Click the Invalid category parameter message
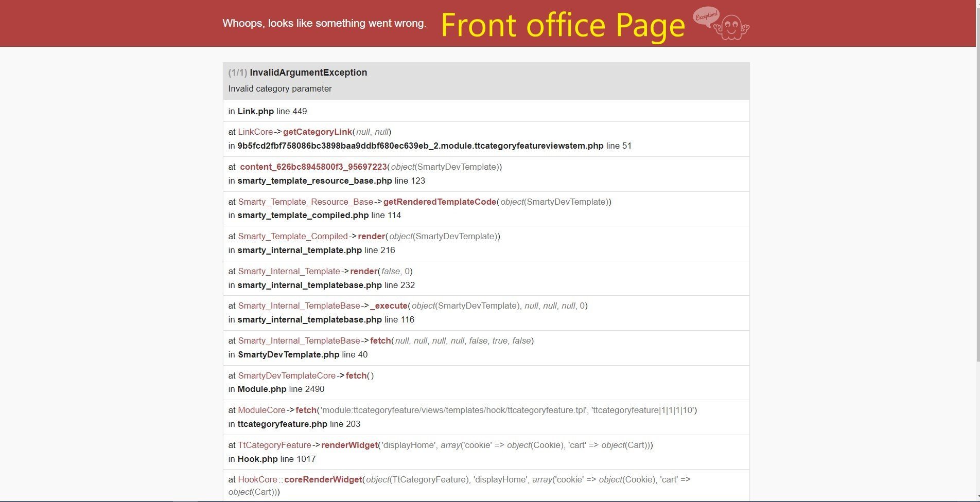The width and height of the screenshot is (980, 502). [280, 88]
